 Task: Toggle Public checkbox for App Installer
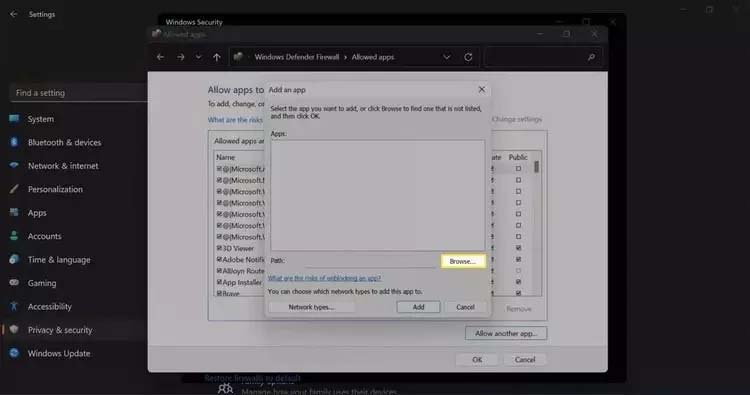point(518,282)
